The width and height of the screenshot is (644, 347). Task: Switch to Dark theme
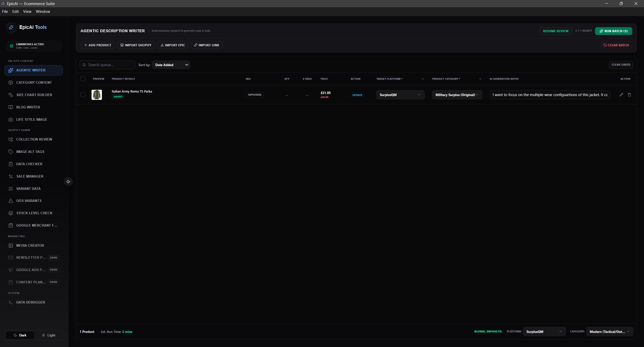(20, 335)
